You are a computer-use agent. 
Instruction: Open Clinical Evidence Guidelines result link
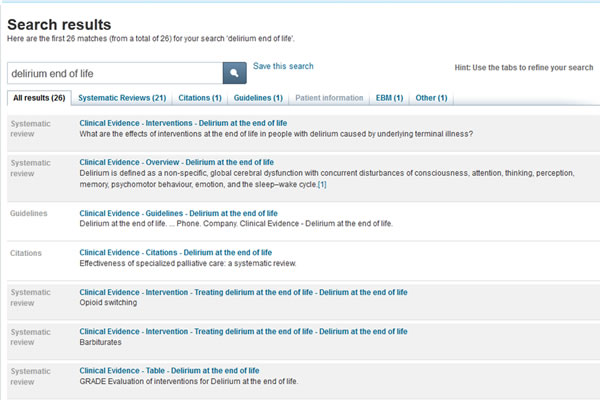point(179,213)
